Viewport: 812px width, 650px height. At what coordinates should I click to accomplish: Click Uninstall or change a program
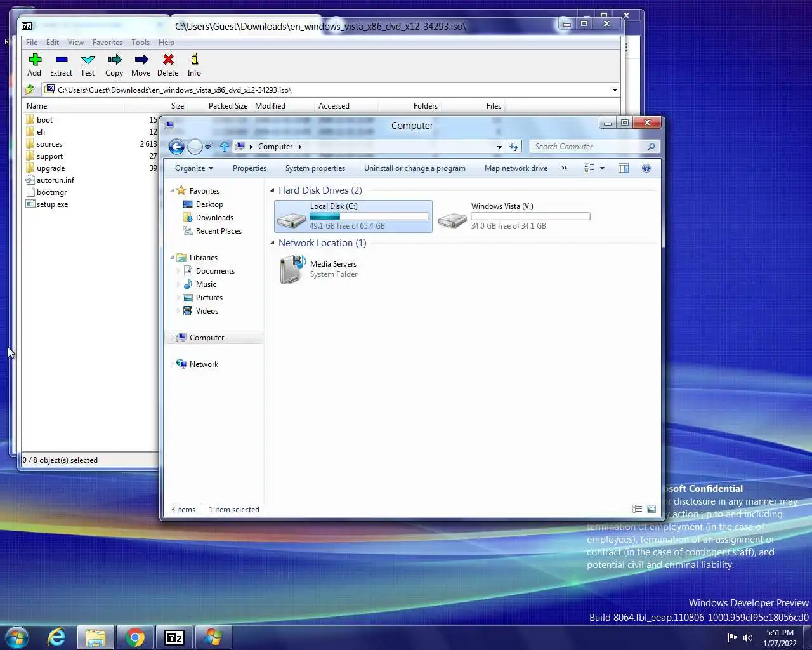click(415, 168)
